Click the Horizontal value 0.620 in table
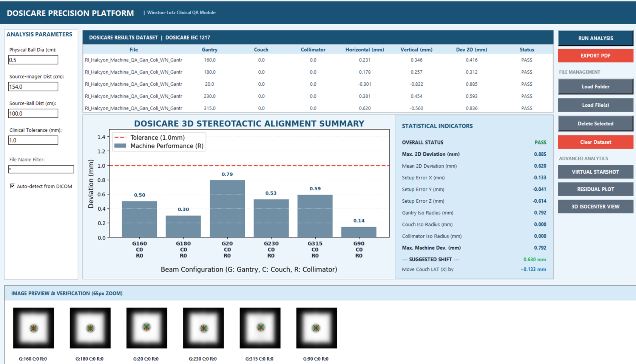Screen dimensions: 636x364 pos(364,108)
